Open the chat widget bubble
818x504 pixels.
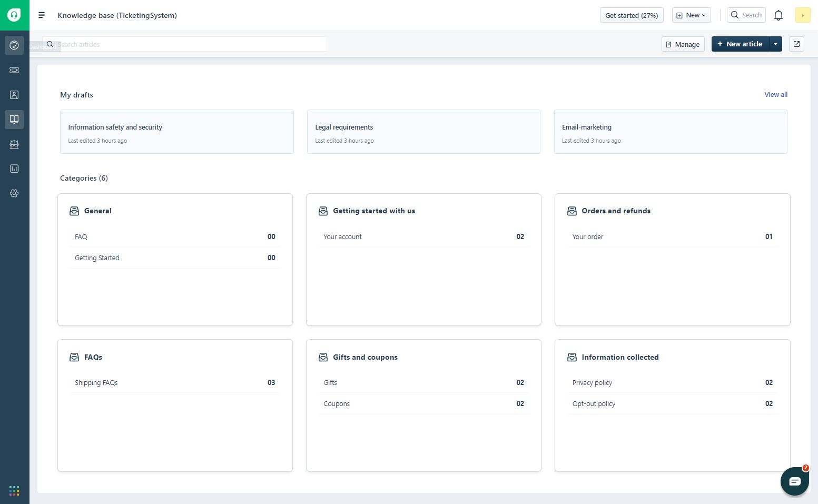point(794,481)
